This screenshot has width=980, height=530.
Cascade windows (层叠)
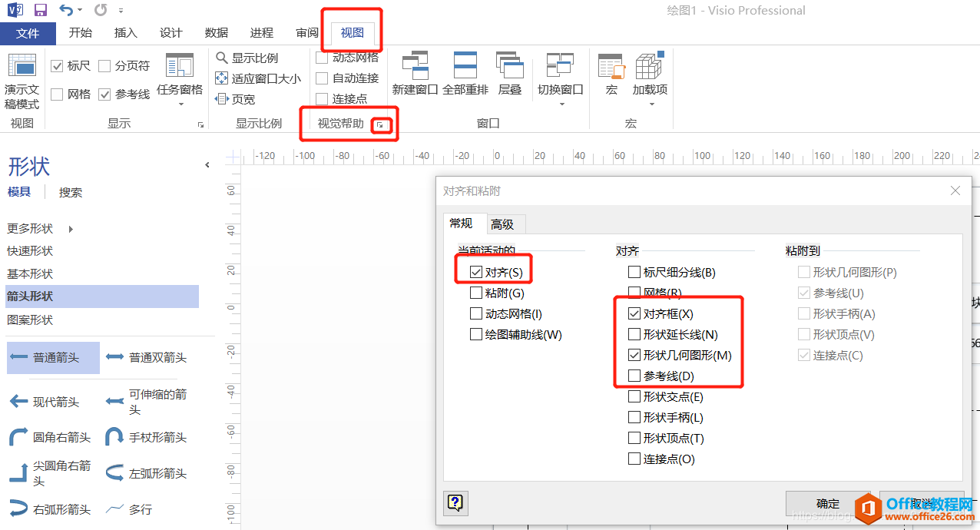point(509,75)
